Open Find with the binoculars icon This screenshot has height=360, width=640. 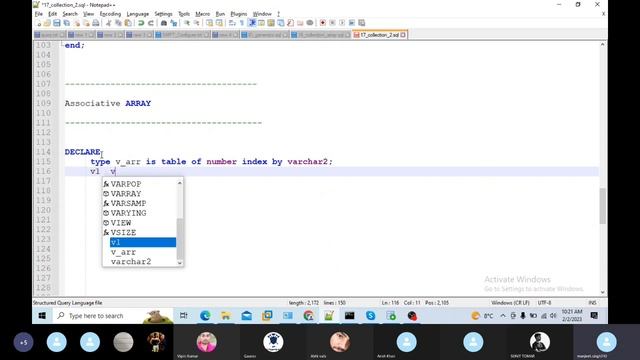click(x=164, y=23)
